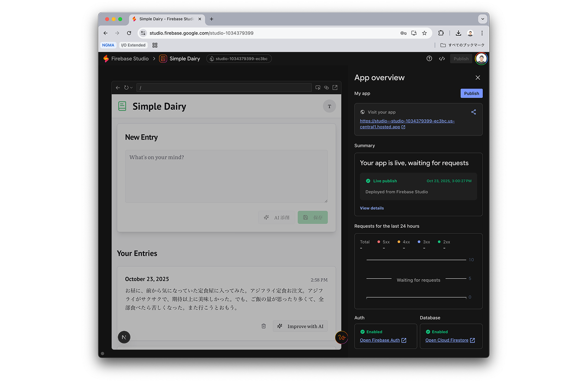The height and width of the screenshot is (382, 588).
Task: Click the What's on your mind text area
Action: click(226, 176)
